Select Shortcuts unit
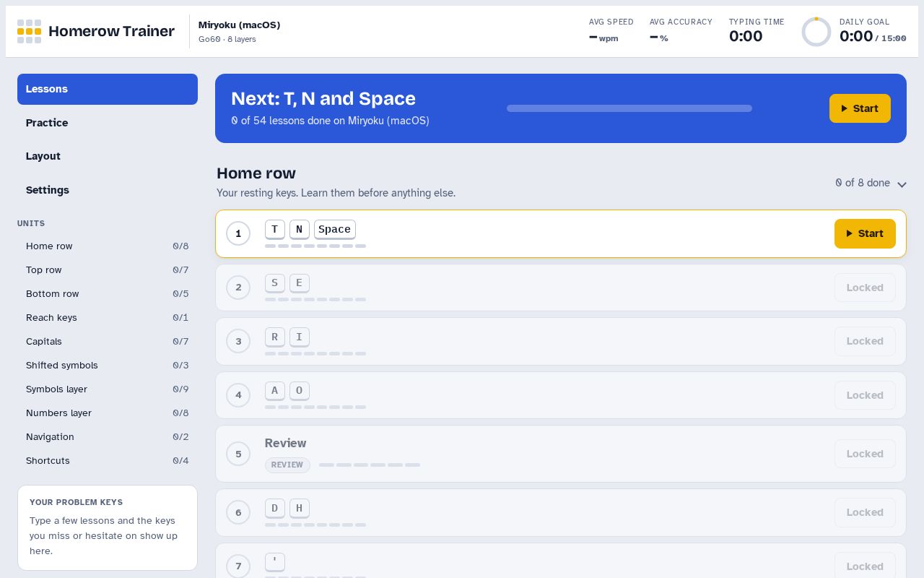Screen dimensions: 924x578 pyautogui.click(x=108, y=461)
